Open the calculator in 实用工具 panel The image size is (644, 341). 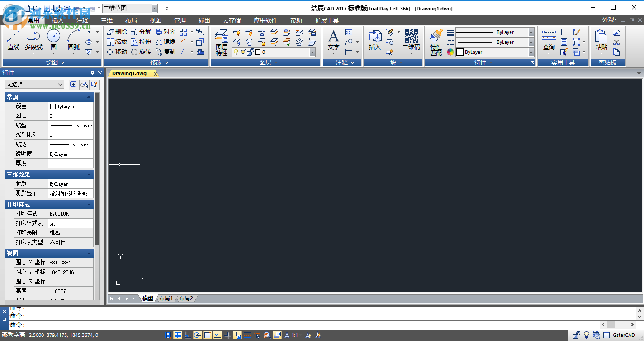pyautogui.click(x=564, y=43)
